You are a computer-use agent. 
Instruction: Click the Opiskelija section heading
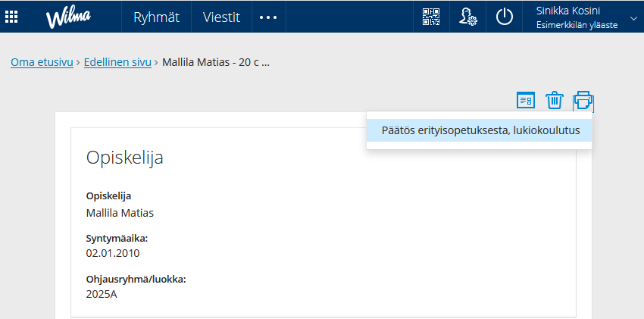click(124, 158)
